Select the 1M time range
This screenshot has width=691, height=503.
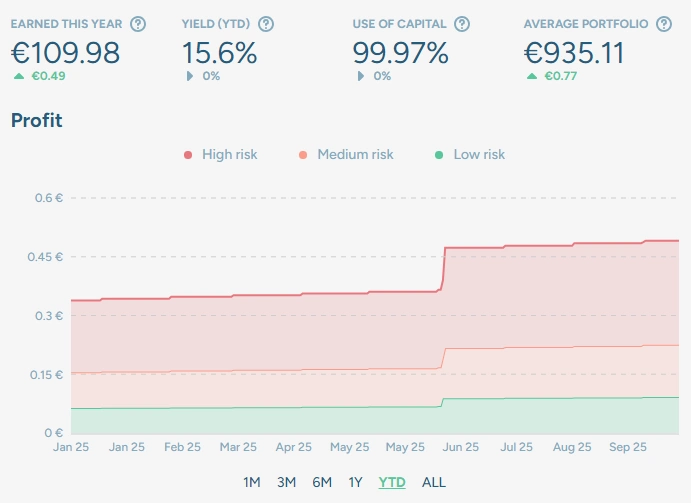point(252,482)
